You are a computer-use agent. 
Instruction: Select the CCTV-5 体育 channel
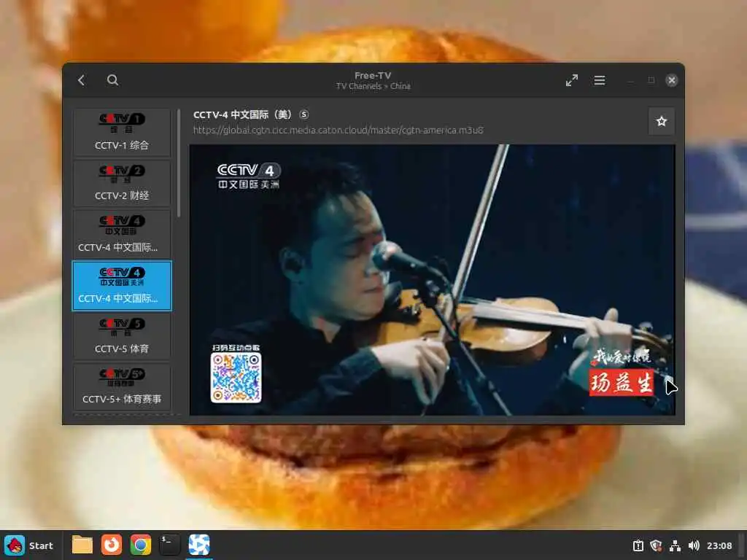click(x=122, y=335)
